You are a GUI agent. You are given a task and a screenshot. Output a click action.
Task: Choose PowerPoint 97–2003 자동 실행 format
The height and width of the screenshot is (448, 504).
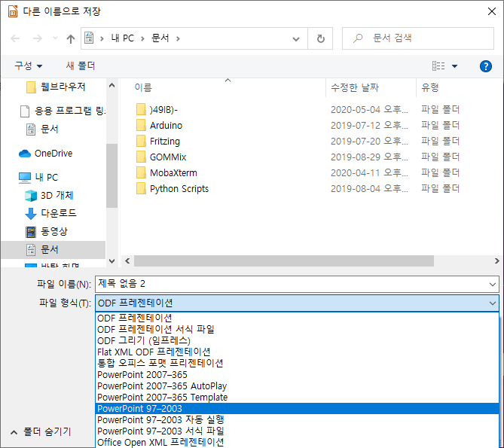[x=297, y=419]
